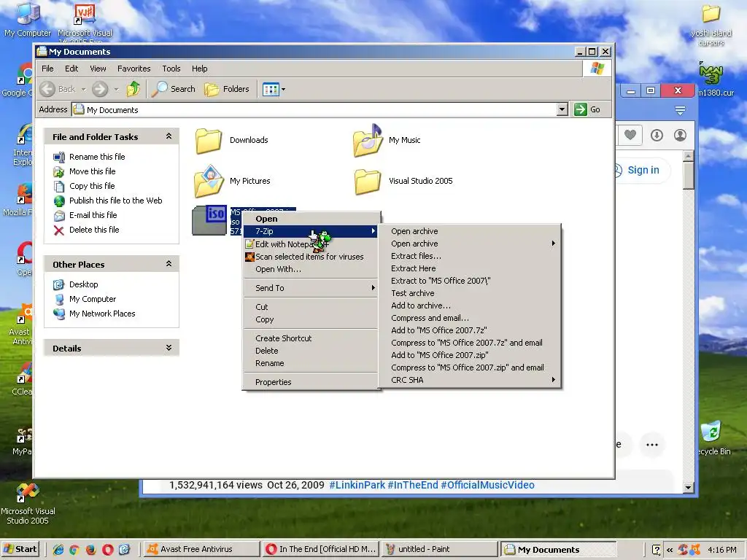
Task: Expand the CRC SHA submenu
Action: pyautogui.click(x=469, y=379)
